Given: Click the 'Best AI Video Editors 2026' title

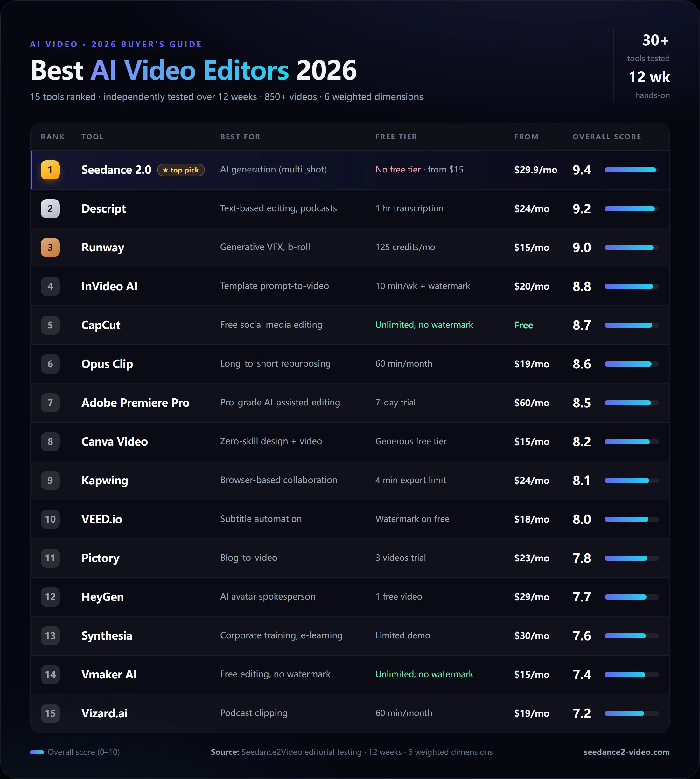Looking at the screenshot, I should coord(193,70).
